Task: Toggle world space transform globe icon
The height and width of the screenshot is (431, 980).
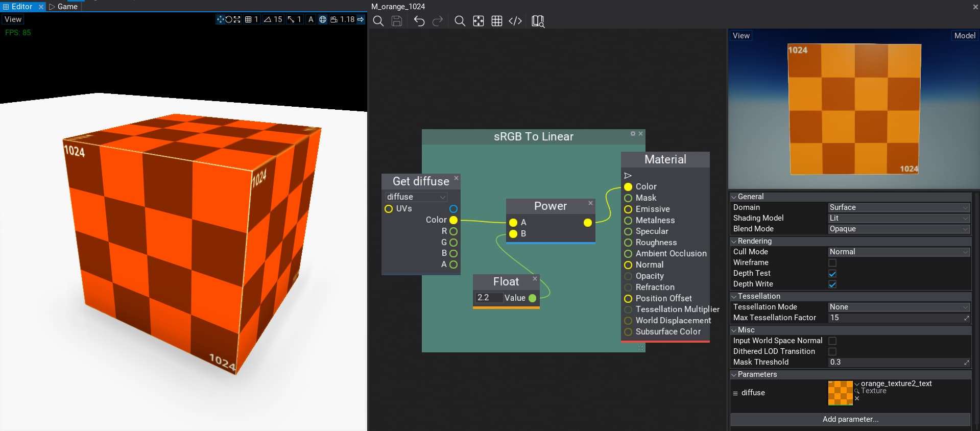Action: (323, 19)
